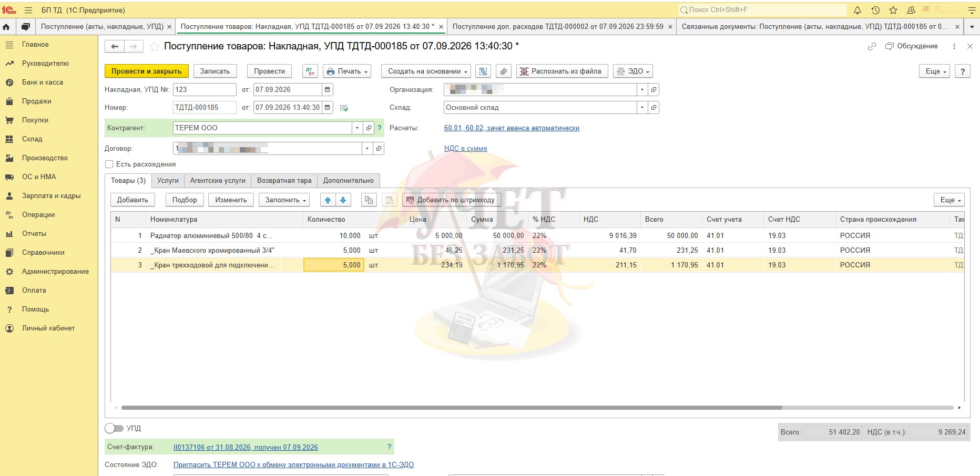Open Склад dropdown arrow
980x476 pixels.
[x=642, y=108]
